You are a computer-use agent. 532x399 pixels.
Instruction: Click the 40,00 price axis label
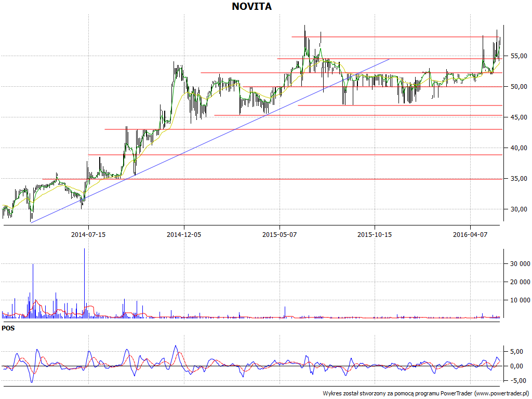[x=519, y=148]
